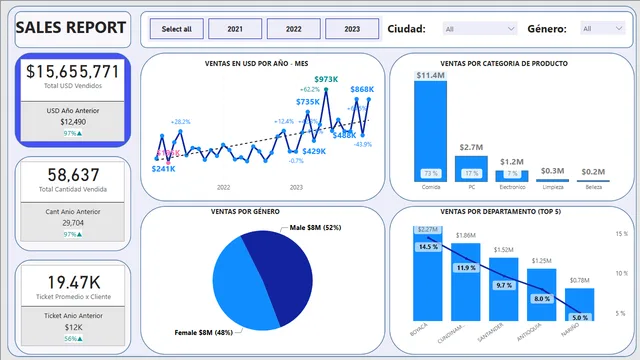Click the 9.7 % department percentage label

[x=504, y=286]
